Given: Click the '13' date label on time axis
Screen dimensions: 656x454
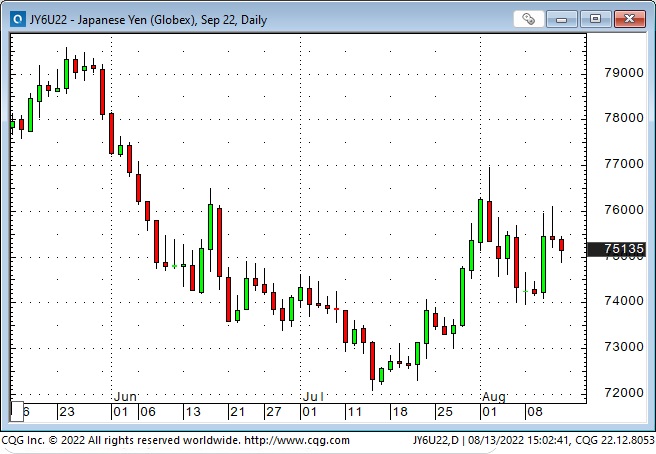Looking at the screenshot, I should (193, 412).
